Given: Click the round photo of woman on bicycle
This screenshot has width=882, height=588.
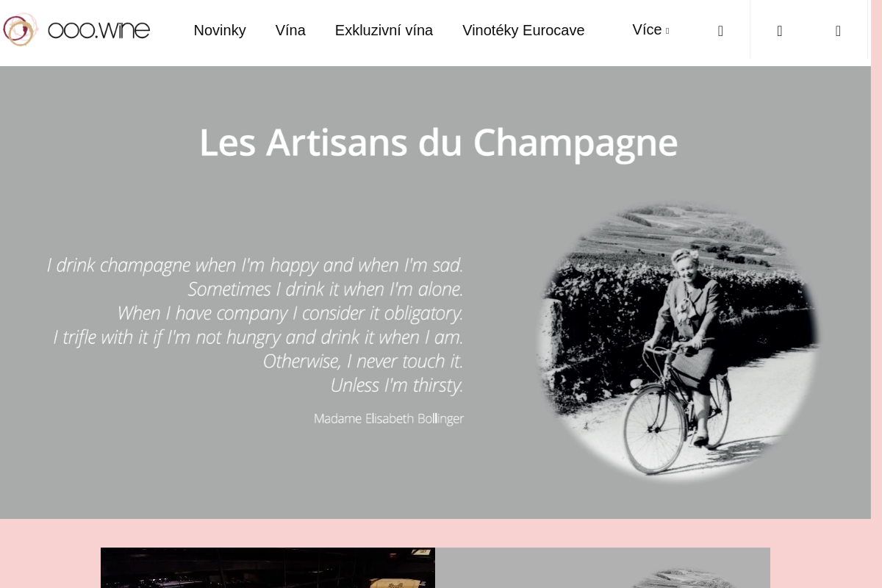Looking at the screenshot, I should coord(678,342).
